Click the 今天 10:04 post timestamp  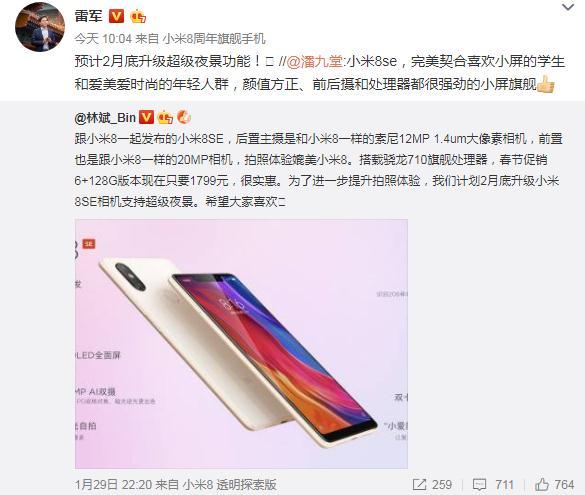(103, 39)
